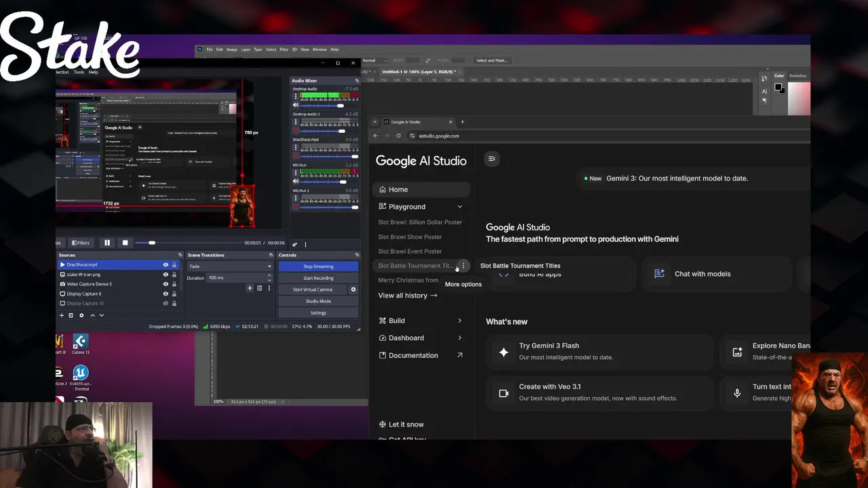Unlock Video Capture Device 5 lock icon
The image size is (868, 488).
[174, 284]
